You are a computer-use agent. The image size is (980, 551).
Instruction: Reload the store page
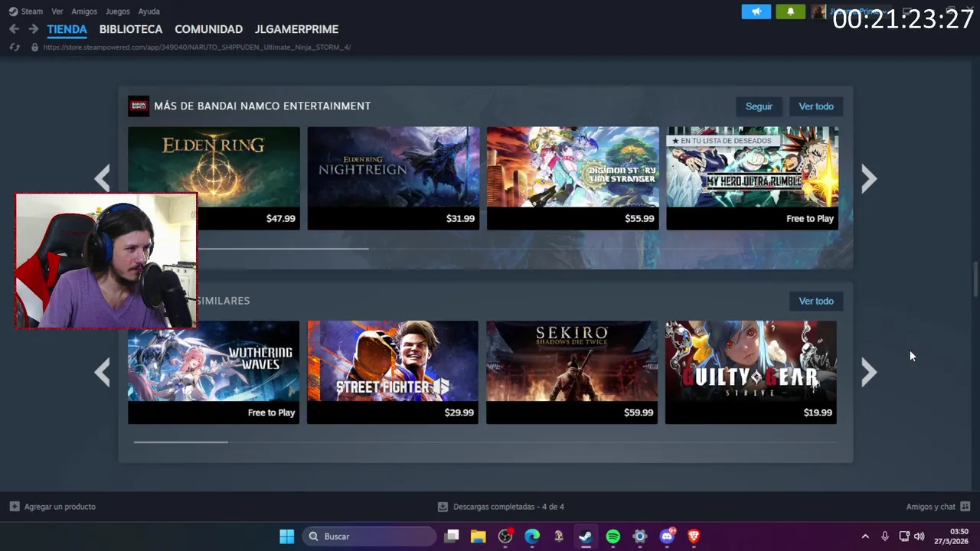pyautogui.click(x=14, y=47)
